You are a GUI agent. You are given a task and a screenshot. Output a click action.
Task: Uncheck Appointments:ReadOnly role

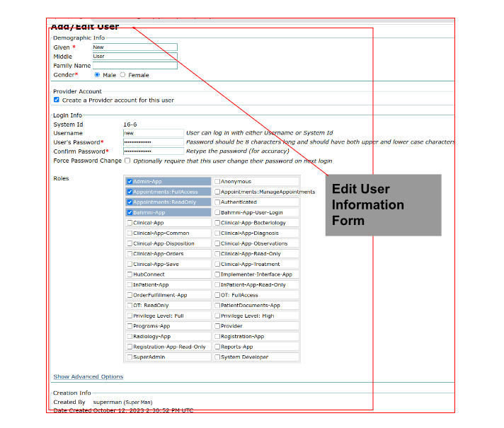pyautogui.click(x=130, y=202)
